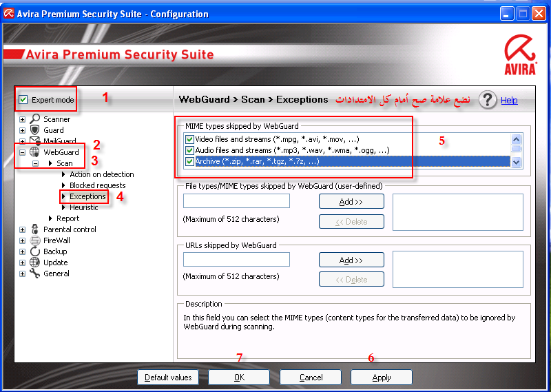
Task: Toggle the Expert mode checkbox
Action: 23,99
